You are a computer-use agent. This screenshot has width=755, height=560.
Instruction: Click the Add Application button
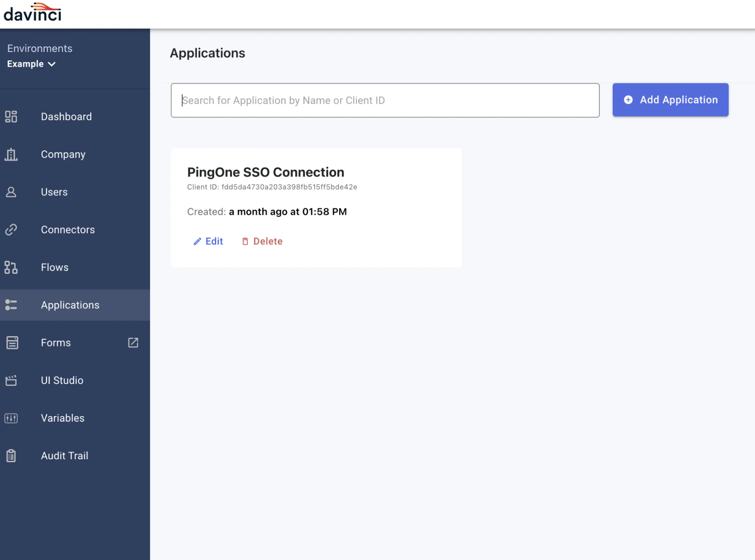pos(670,100)
